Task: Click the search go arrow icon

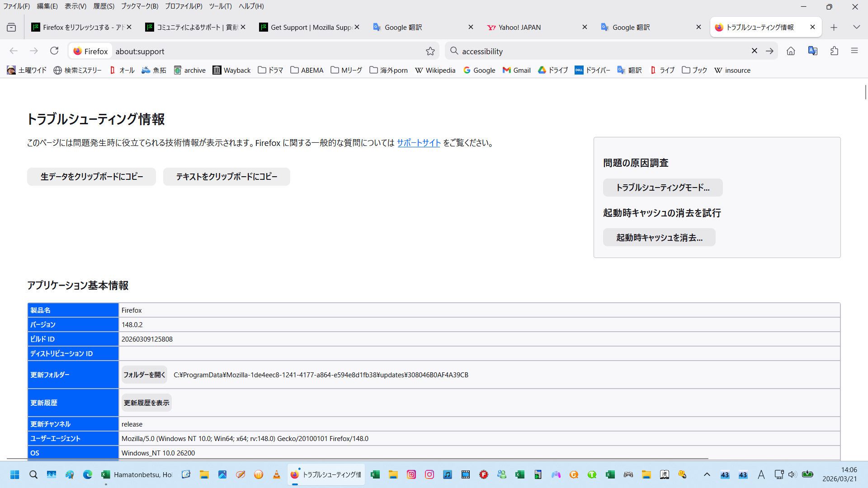Action: coord(769,51)
